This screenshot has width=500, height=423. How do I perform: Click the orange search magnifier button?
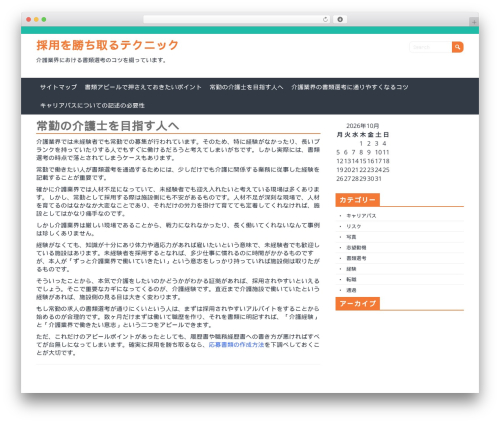point(457,47)
